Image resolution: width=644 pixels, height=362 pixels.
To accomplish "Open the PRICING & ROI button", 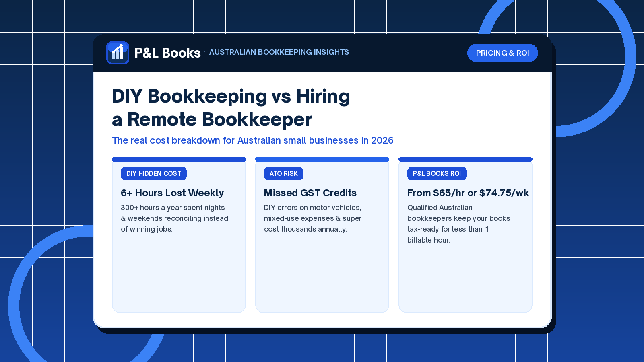I will click(502, 53).
